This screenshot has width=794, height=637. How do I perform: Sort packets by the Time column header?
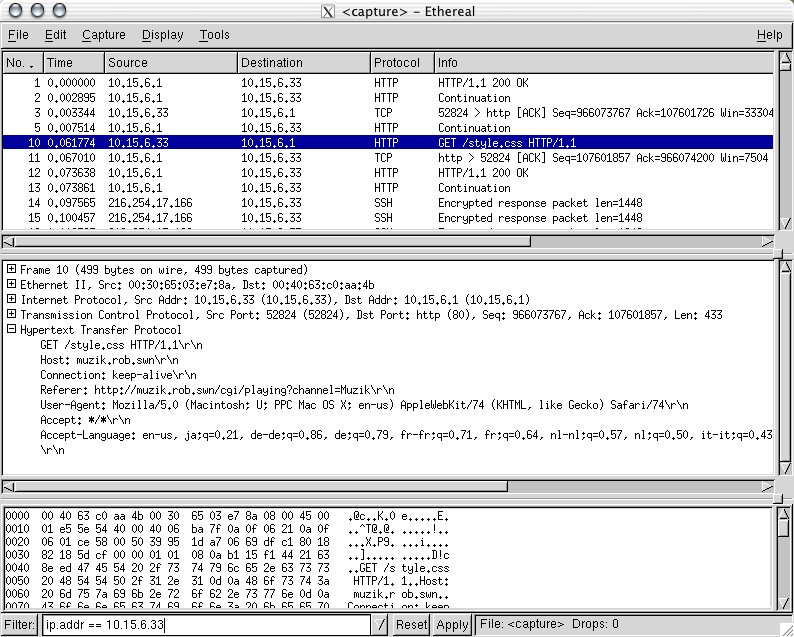[x=73, y=63]
